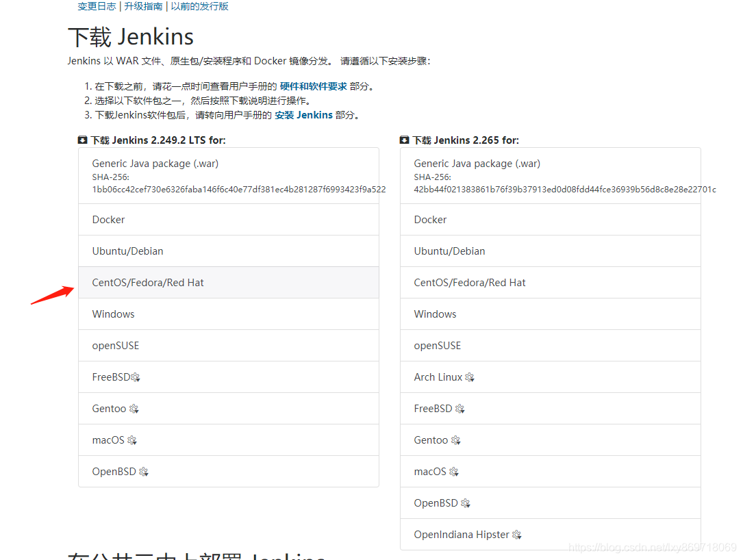
Task: Open OpenBSD entry under 2.249.2 LTS
Action: 229,472
